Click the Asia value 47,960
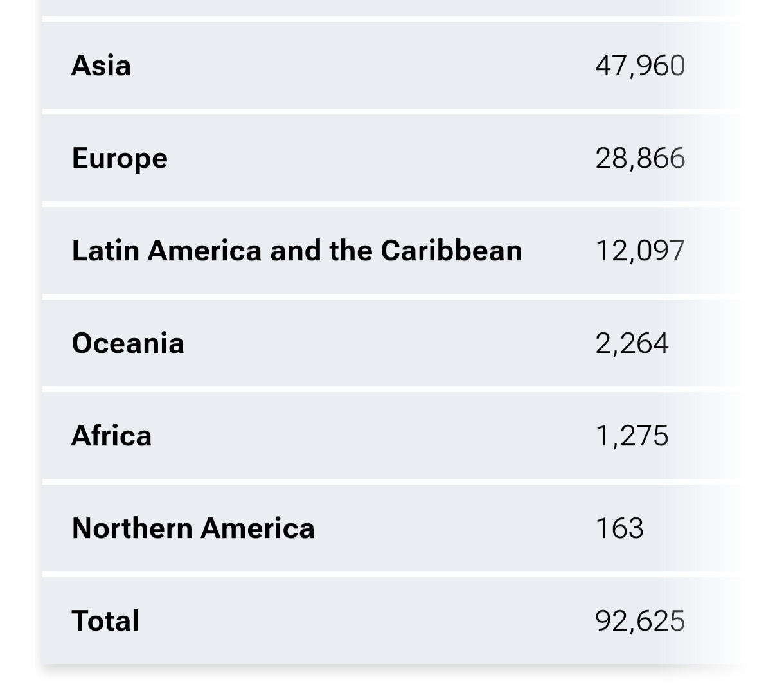The image size is (784, 698). point(639,66)
